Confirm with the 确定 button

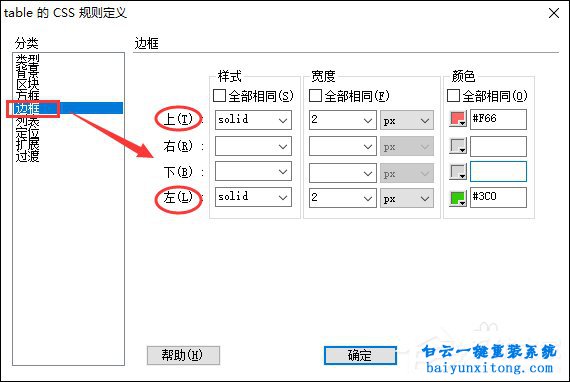coord(360,355)
